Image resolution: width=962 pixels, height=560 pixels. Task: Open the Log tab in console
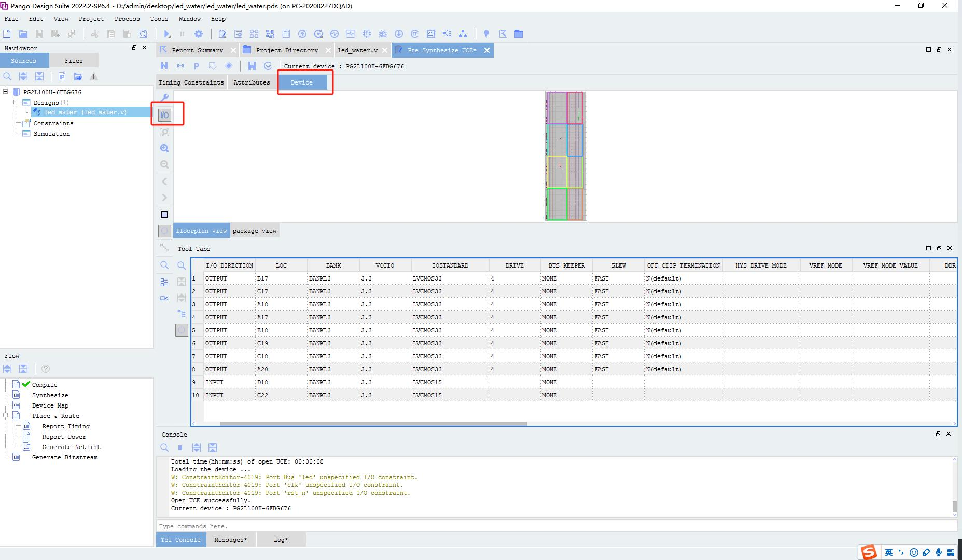pos(281,540)
